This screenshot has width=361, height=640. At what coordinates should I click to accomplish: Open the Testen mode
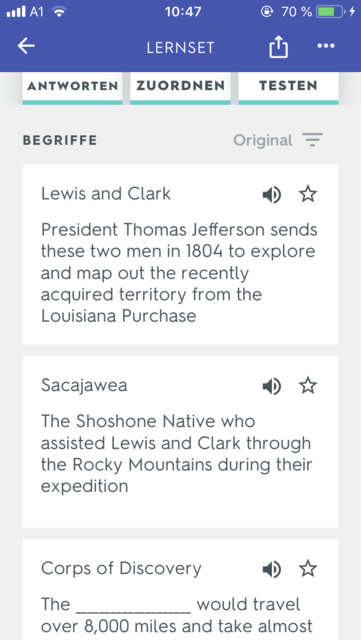[288, 87]
